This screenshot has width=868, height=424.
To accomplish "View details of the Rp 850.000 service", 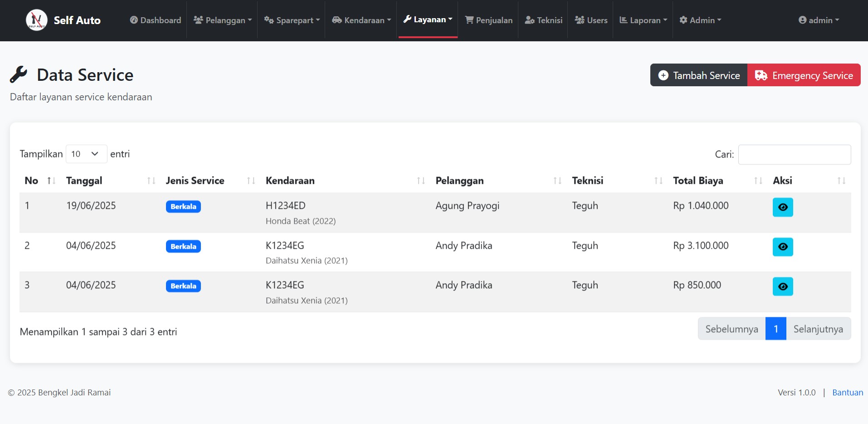I will [x=783, y=286].
